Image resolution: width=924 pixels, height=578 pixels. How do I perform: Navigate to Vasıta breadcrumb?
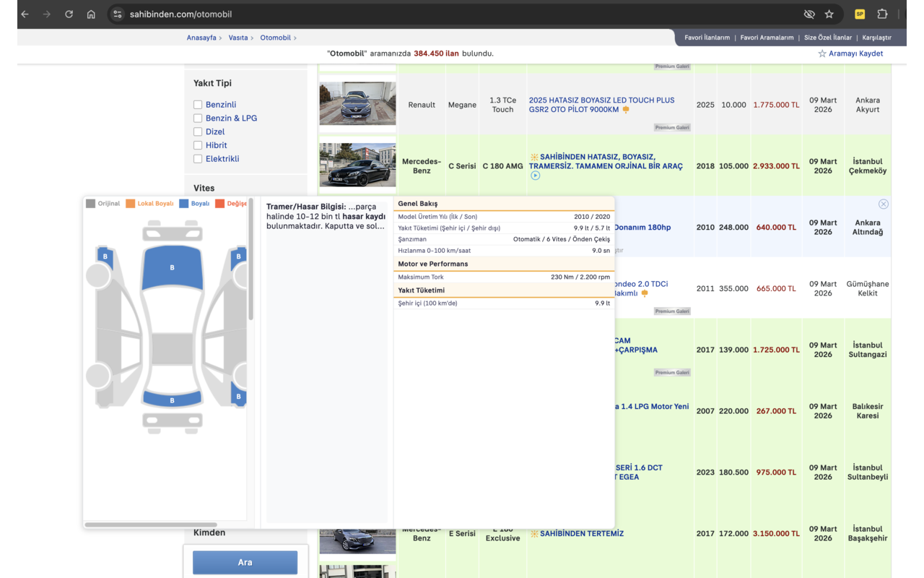[238, 38]
